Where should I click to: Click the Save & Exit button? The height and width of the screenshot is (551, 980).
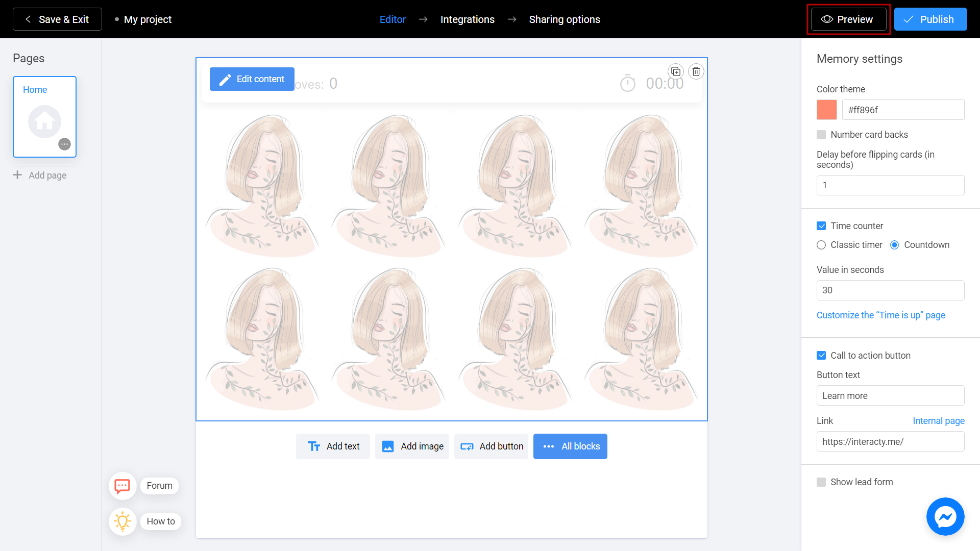pos(58,19)
